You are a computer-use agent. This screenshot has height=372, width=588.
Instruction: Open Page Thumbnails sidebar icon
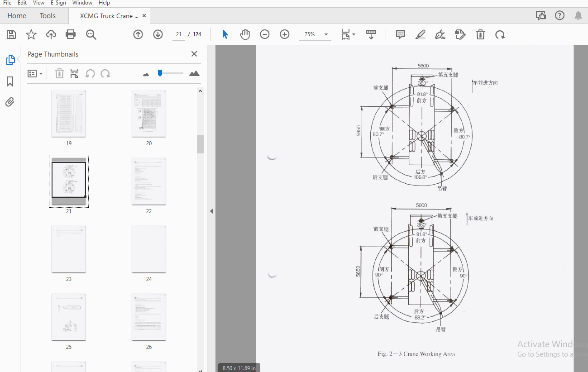pos(10,60)
